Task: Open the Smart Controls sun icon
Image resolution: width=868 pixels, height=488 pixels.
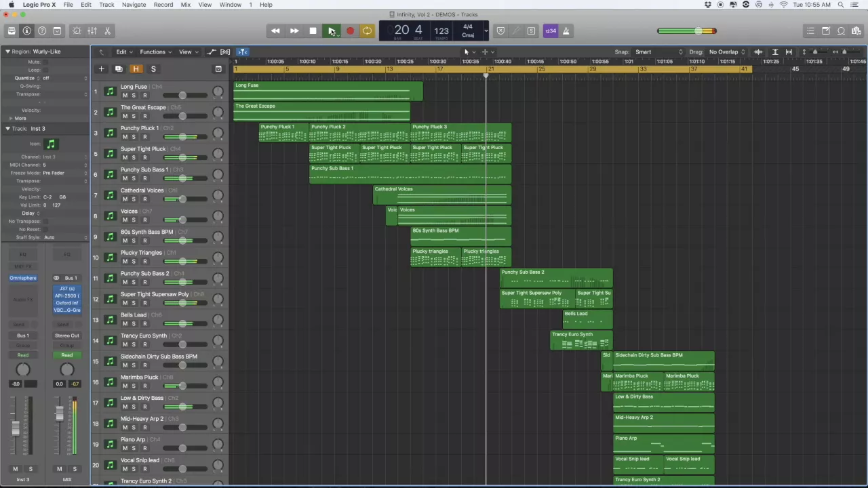Action: point(77,30)
